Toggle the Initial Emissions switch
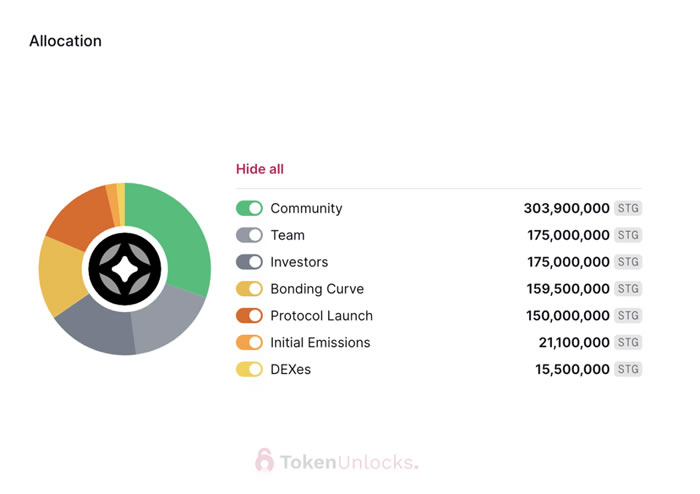700x494 pixels. pyautogui.click(x=249, y=343)
